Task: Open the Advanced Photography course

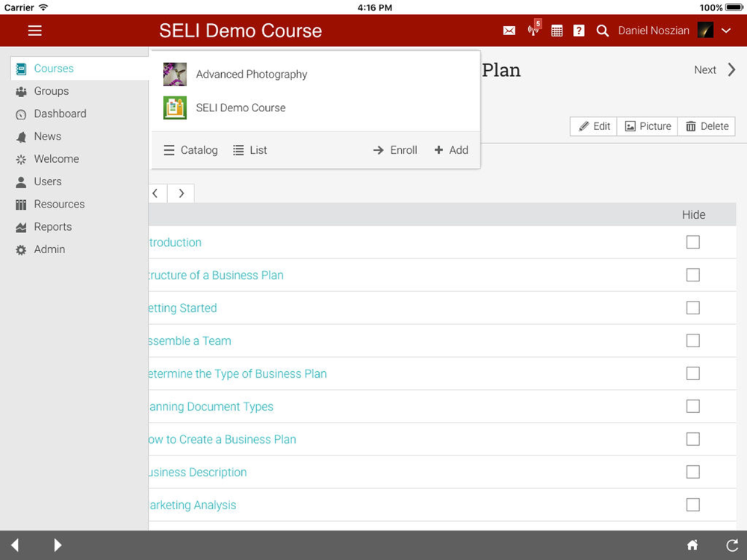Action: pyautogui.click(x=252, y=74)
